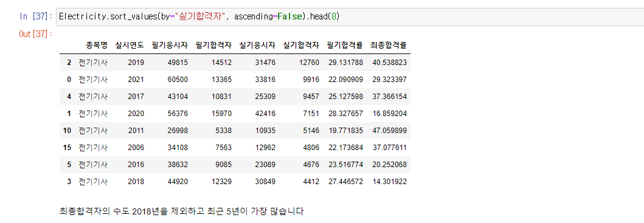Click the value 30849
Screen dimensions: 644x223
tap(265, 182)
